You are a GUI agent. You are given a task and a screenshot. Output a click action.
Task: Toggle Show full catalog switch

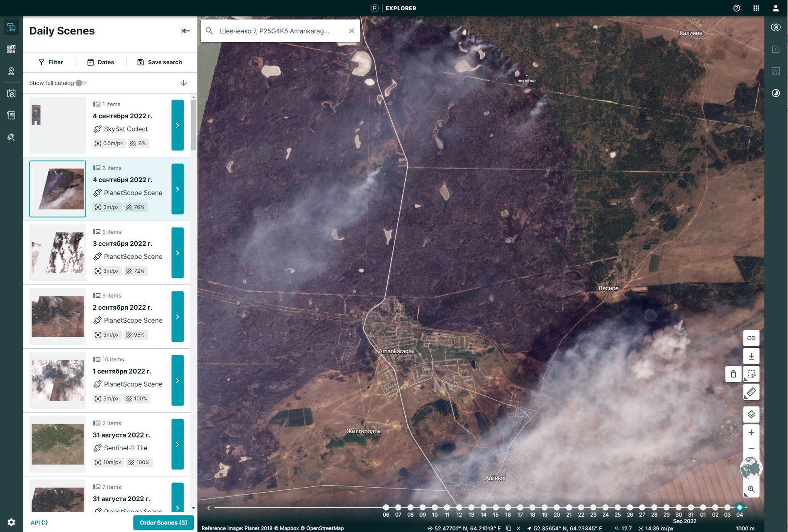click(82, 83)
